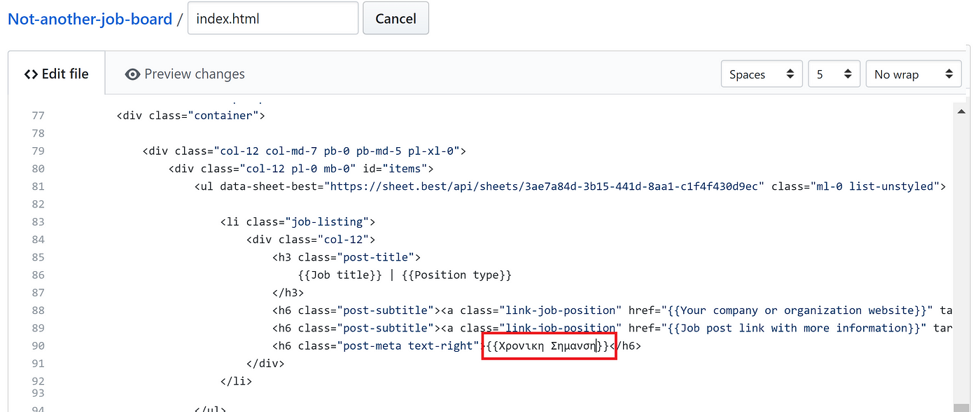
Task: Click the closing </div> tag on line 91
Action: coord(266,363)
